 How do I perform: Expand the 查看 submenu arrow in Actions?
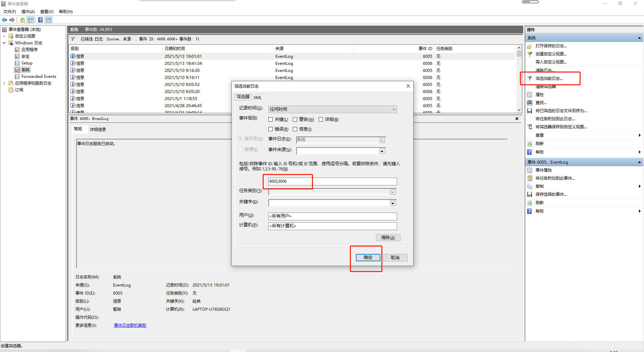coord(640,135)
